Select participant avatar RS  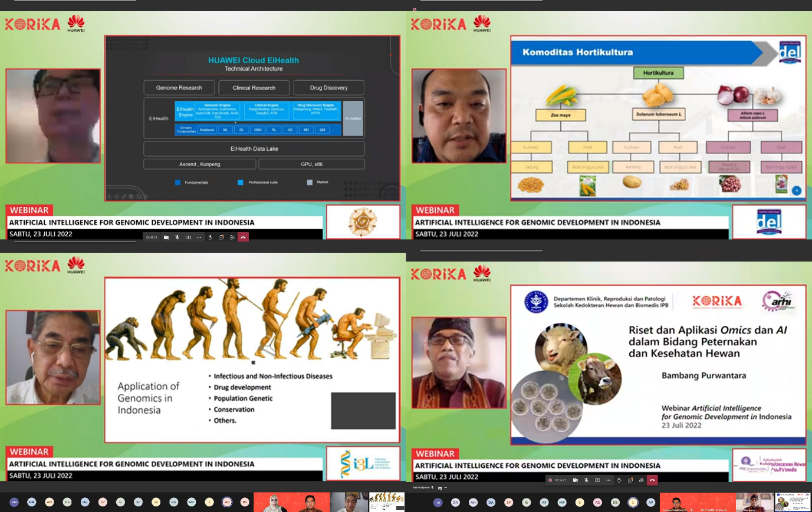245,502
